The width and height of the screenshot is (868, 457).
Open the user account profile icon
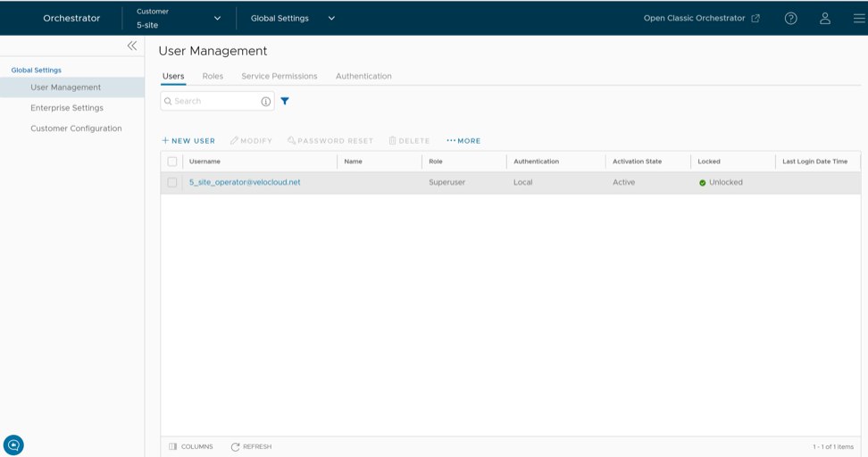point(825,18)
